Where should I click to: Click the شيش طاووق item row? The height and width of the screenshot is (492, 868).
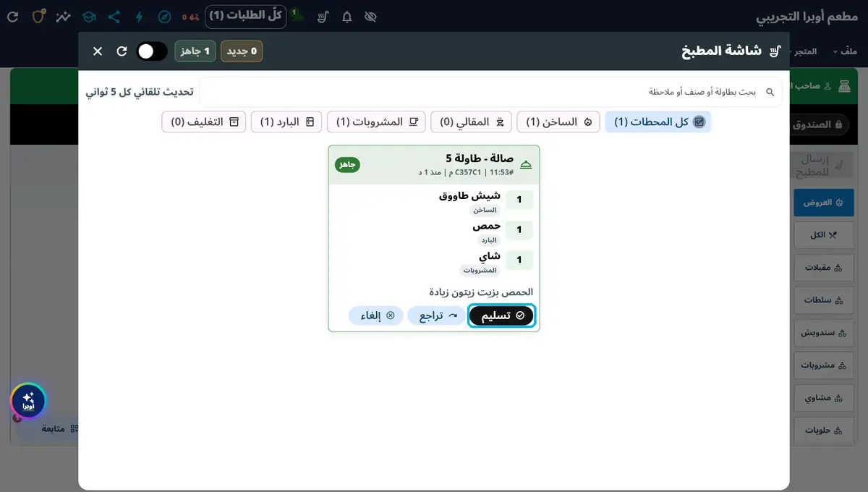[x=434, y=202]
